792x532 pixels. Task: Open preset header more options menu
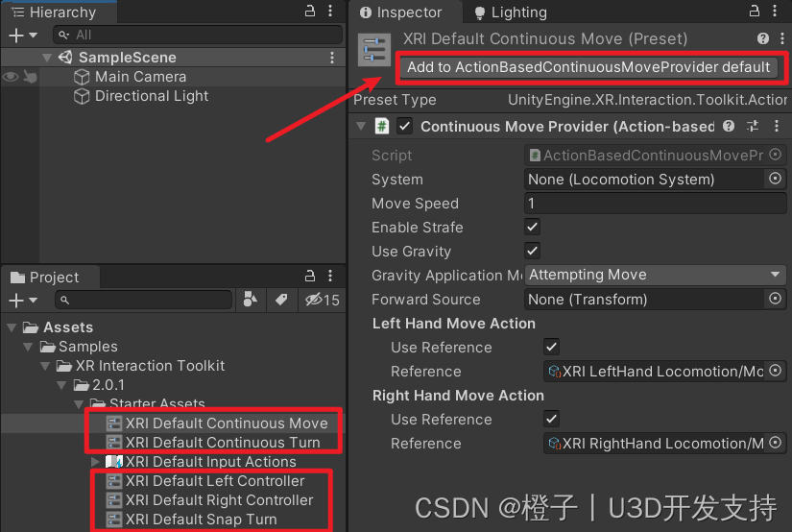(782, 38)
